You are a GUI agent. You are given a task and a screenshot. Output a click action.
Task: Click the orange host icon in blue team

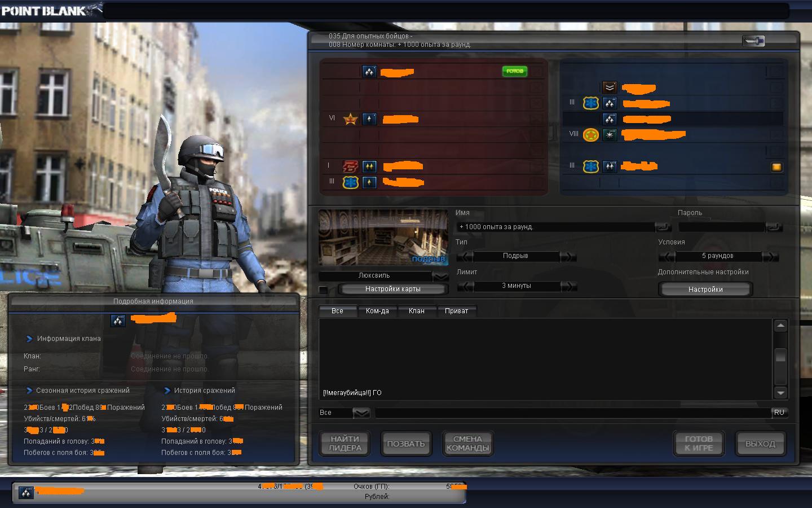pos(776,167)
